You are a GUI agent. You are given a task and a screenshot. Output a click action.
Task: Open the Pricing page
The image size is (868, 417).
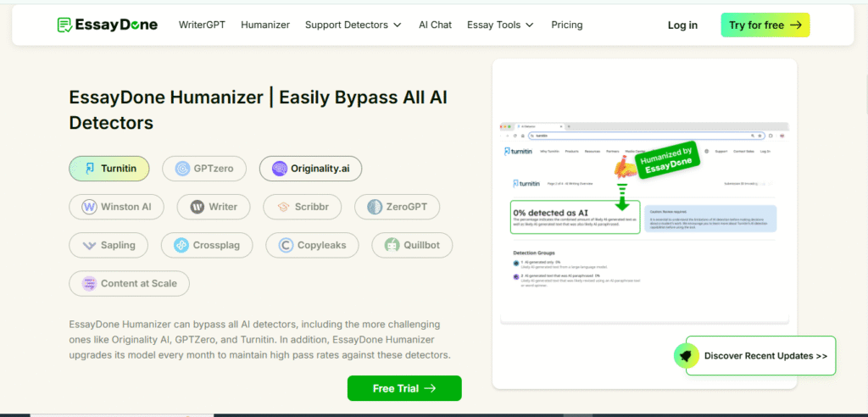567,25
